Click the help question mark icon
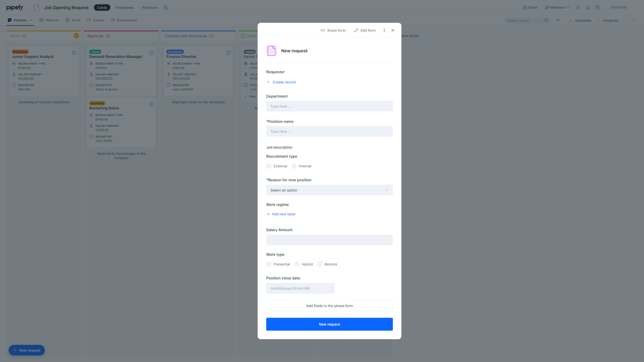 (597, 7)
